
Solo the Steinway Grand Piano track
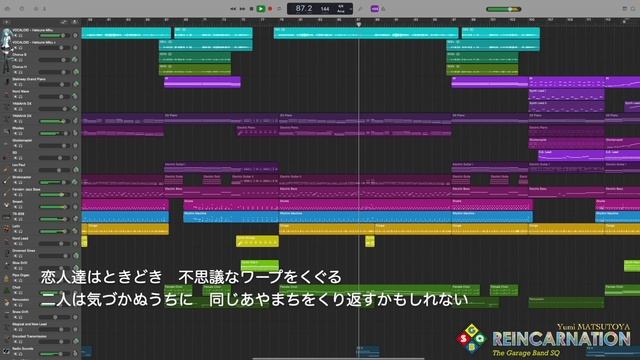(21, 84)
